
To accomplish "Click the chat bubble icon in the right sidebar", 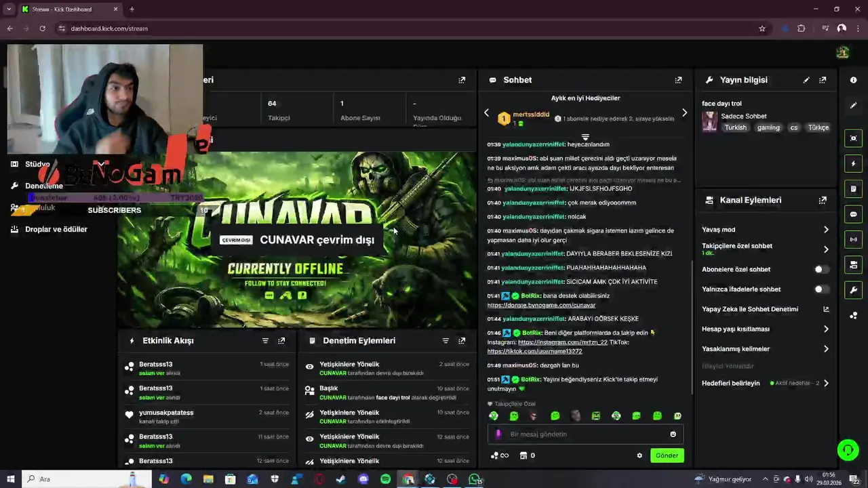I will (x=853, y=214).
